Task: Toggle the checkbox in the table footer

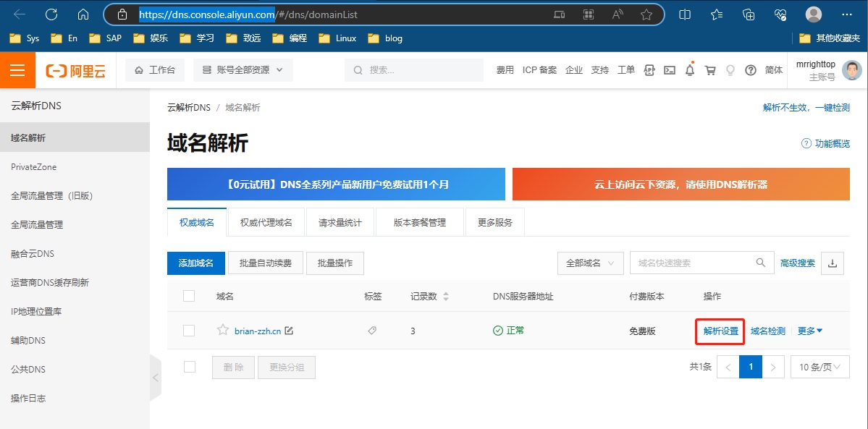Action: click(x=189, y=367)
